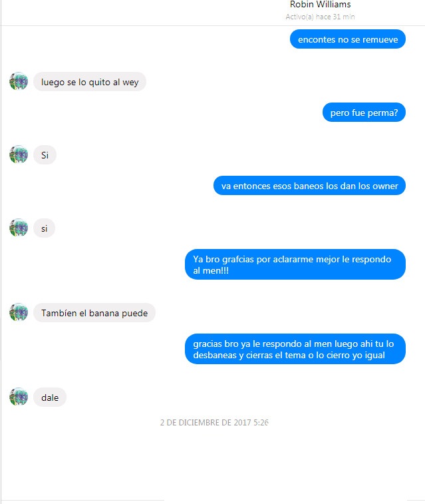Screen dimensions: 425x504
Task: Click avatar next to 'dale' message
Action: 19,397
